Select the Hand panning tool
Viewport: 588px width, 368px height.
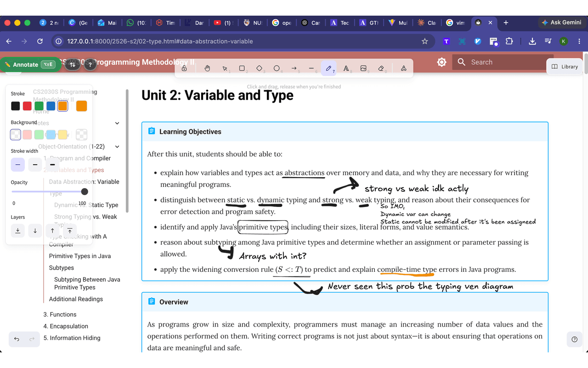point(207,69)
